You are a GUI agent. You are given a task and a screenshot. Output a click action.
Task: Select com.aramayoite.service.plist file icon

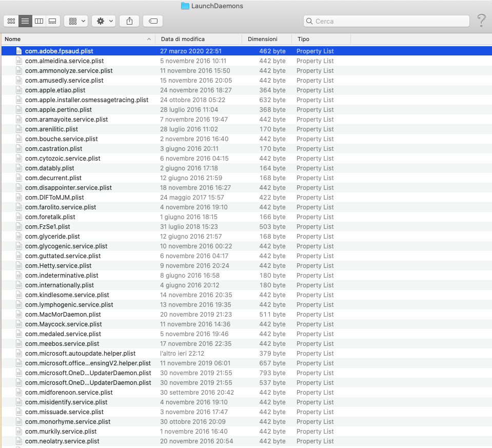(x=19, y=119)
